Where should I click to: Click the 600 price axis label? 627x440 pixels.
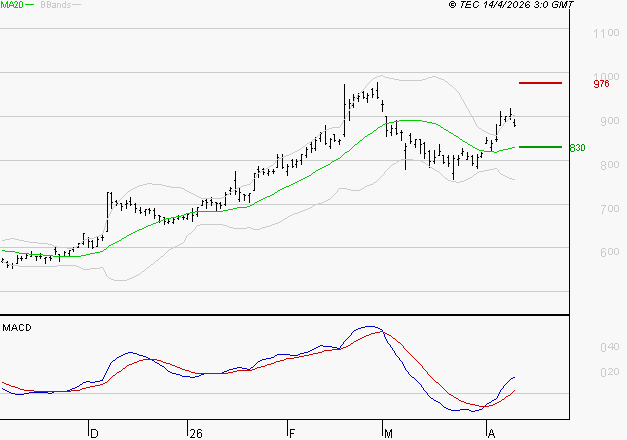[609, 252]
